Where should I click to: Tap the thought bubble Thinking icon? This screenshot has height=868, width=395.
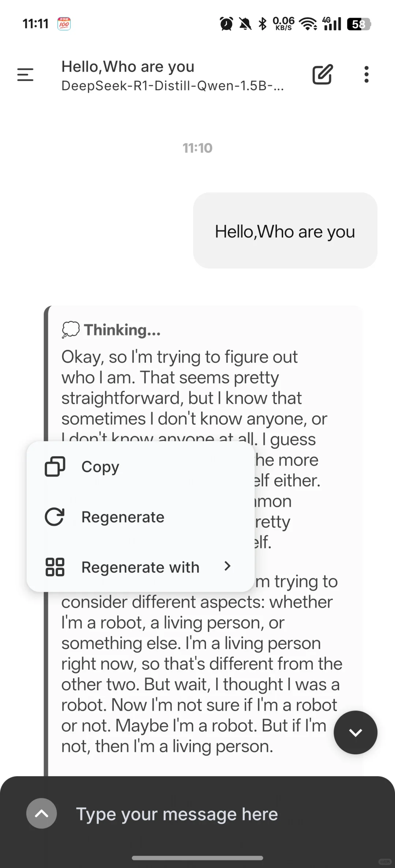click(x=71, y=330)
